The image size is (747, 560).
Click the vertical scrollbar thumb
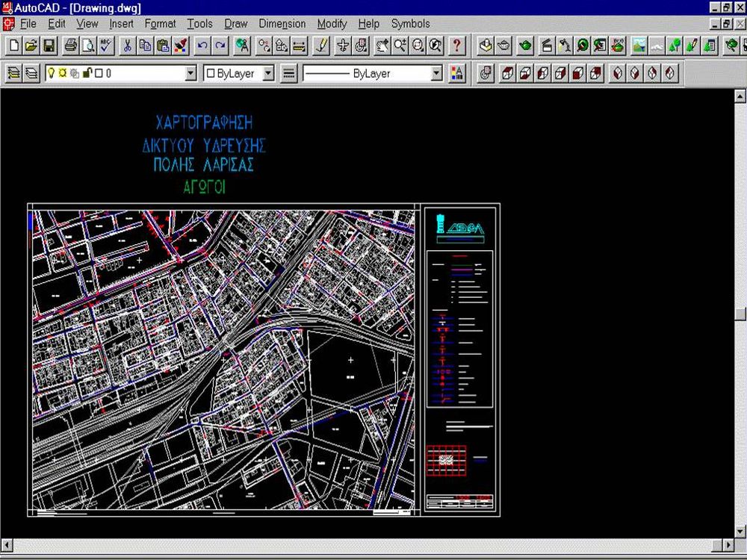[x=740, y=314]
